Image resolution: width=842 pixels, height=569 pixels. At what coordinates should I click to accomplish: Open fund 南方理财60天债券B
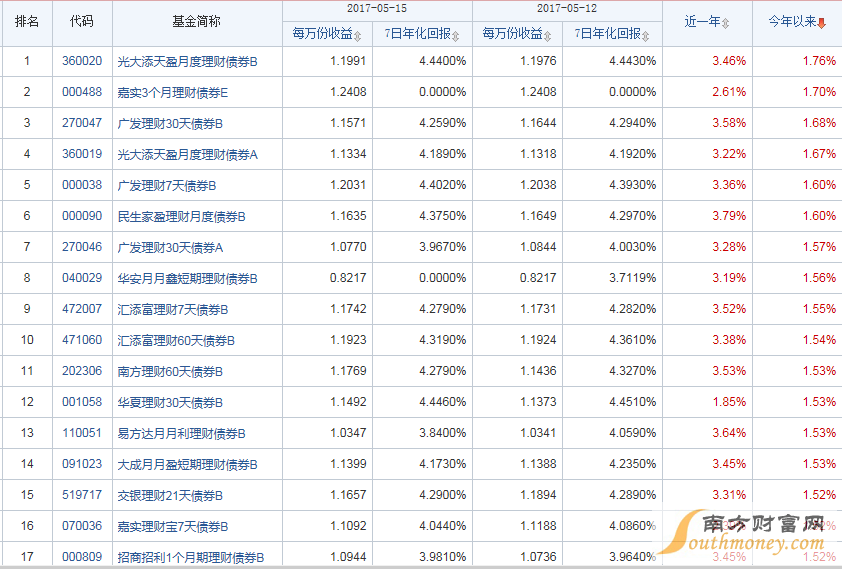(170, 372)
